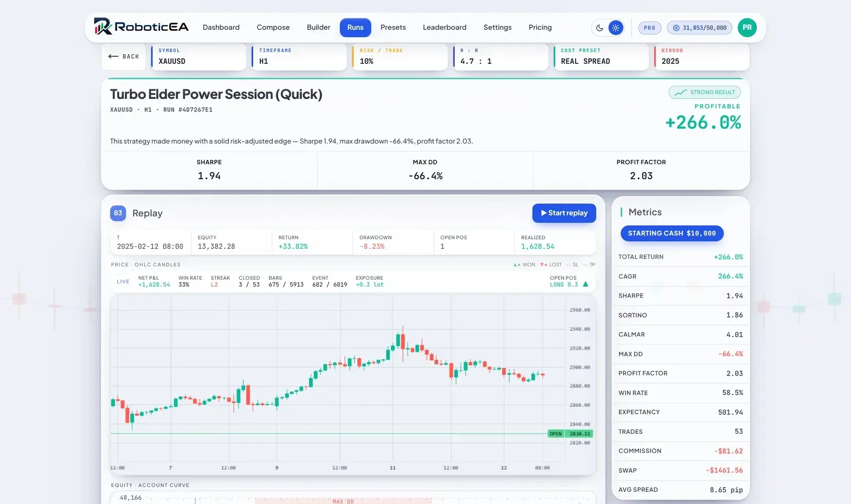Click the R : R 4.7 : 1 card

[500, 56]
